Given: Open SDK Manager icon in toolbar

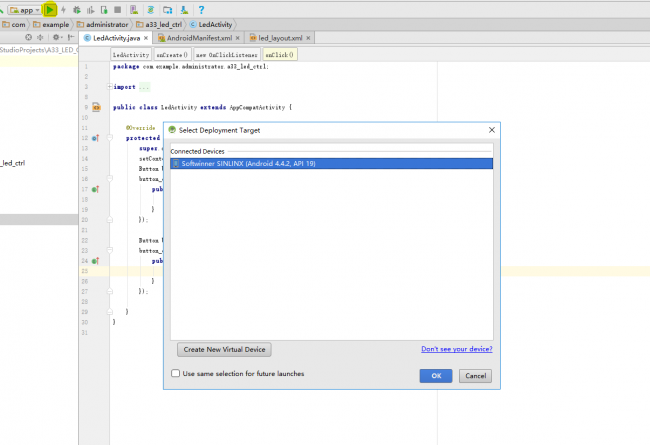Looking at the screenshot, I should pos(184,10).
